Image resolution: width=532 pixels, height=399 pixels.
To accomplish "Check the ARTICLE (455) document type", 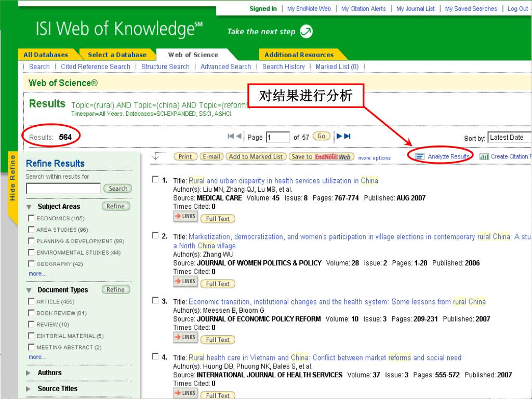I will (31, 301).
